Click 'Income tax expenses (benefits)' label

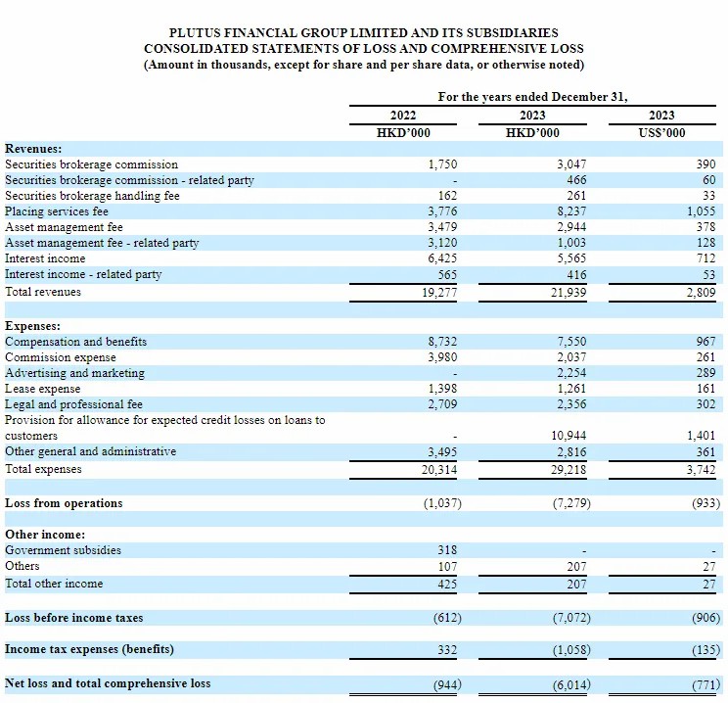89,649
